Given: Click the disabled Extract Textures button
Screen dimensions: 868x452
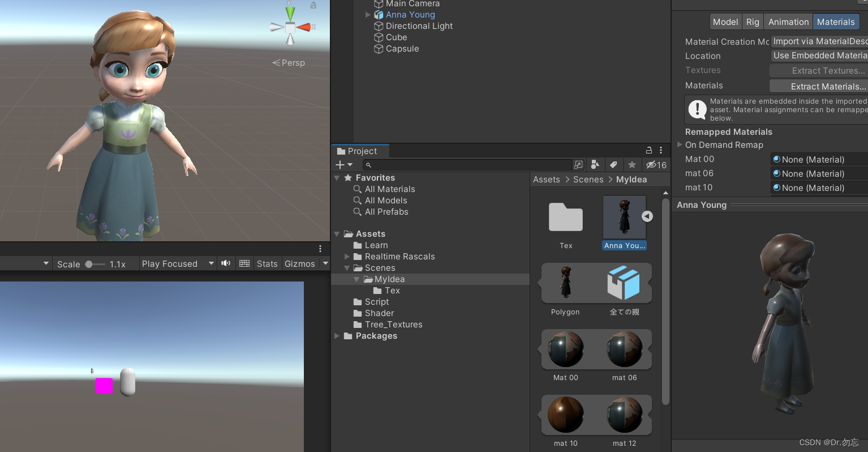Looking at the screenshot, I should coord(819,71).
